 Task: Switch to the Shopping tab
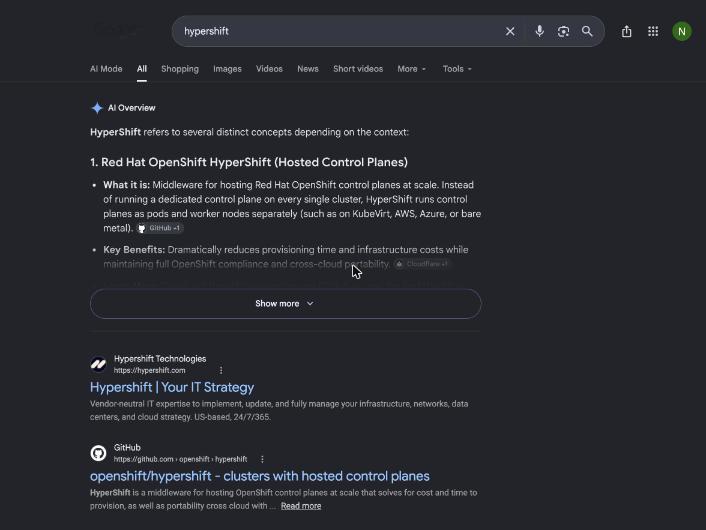tap(180, 69)
